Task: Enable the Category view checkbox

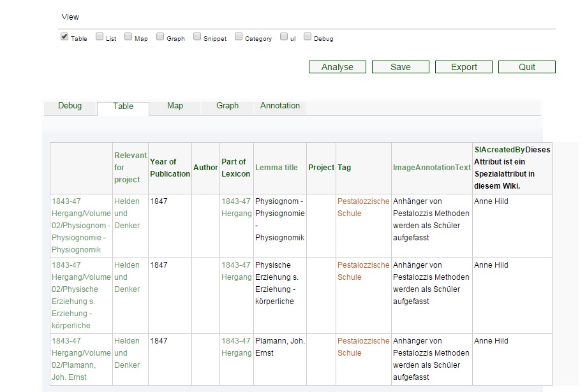Action: click(x=239, y=36)
